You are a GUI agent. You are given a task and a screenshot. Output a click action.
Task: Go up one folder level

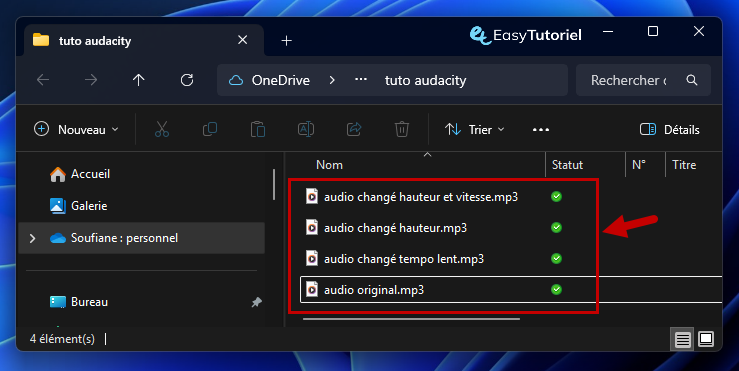(x=139, y=80)
